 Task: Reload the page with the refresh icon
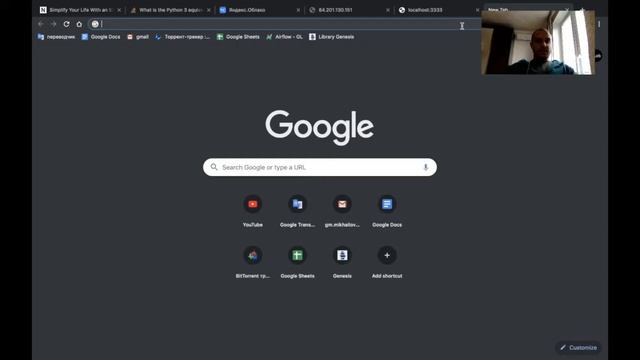(x=67, y=24)
